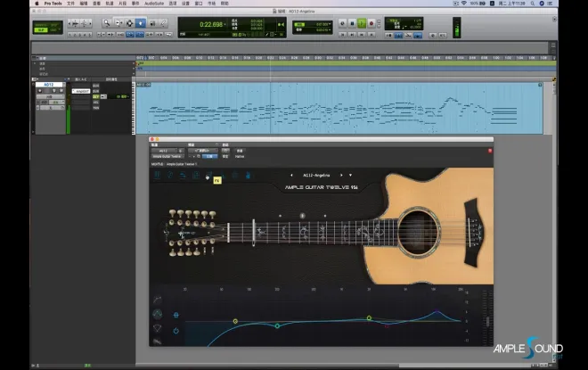
Task: Click the yellow-green mid EQ band node
Action: [x=369, y=317]
